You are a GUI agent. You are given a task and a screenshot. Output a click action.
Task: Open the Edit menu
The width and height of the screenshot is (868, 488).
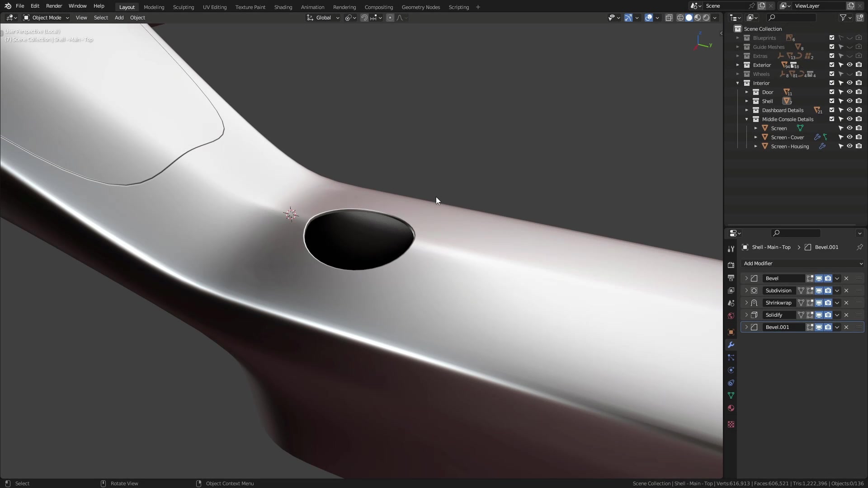pos(35,6)
